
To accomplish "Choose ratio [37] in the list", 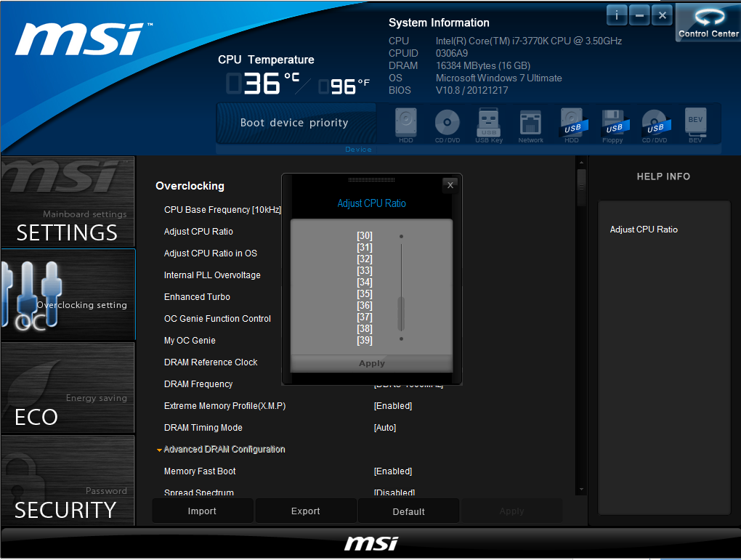I will 365,317.
